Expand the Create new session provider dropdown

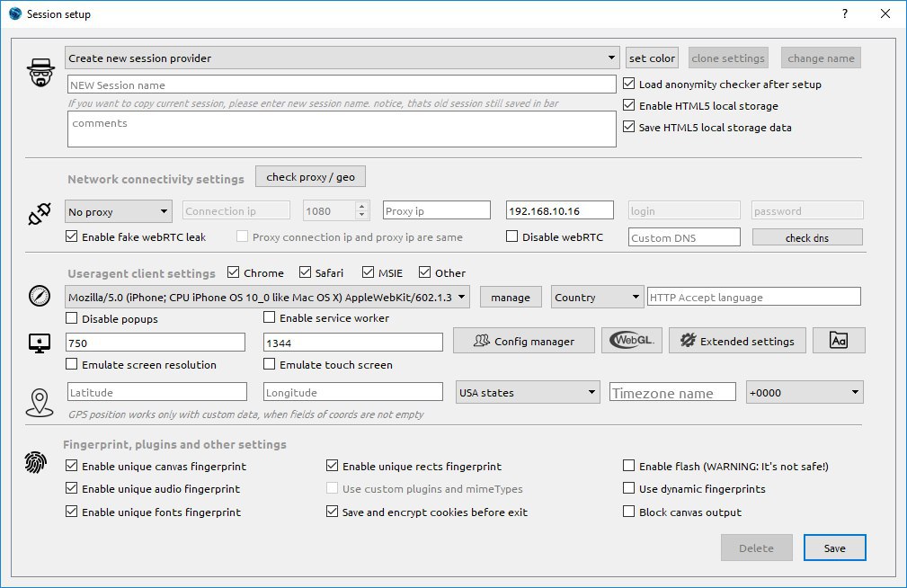tap(342, 58)
